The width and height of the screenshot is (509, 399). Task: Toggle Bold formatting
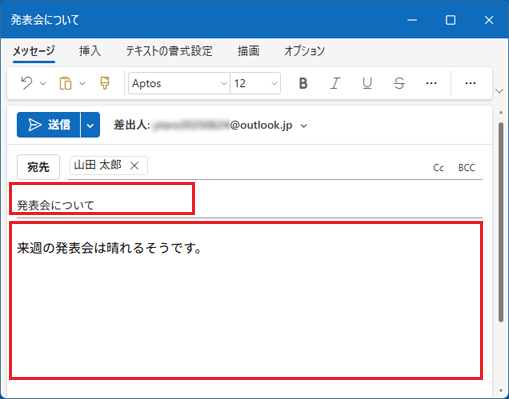click(303, 83)
